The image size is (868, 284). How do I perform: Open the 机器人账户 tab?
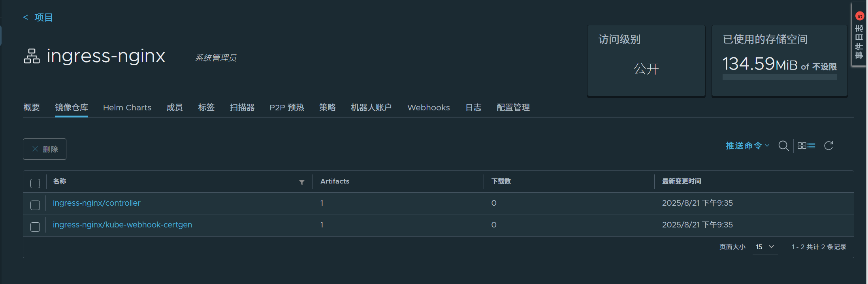(x=371, y=108)
